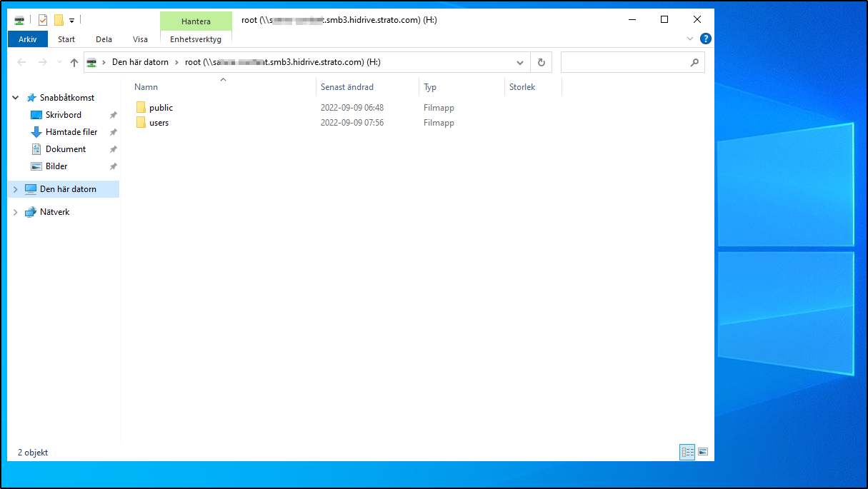Select the users folder

coord(159,123)
